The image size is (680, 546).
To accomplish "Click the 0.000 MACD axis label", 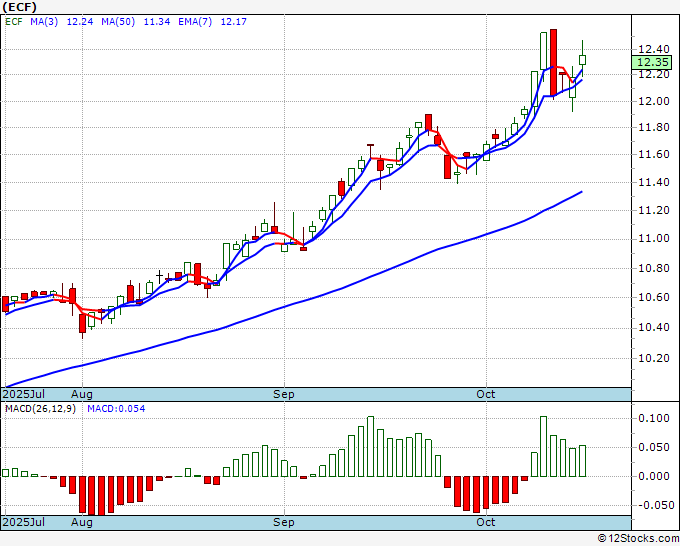I will point(654,476).
